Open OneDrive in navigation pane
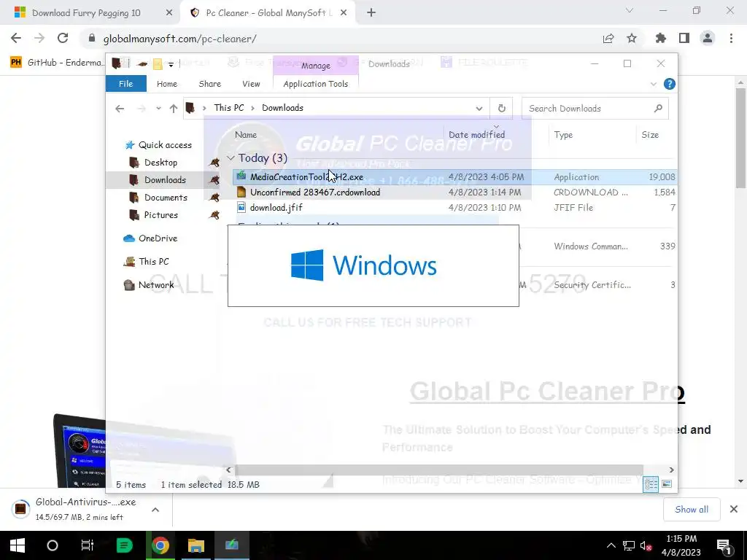 pos(158,238)
